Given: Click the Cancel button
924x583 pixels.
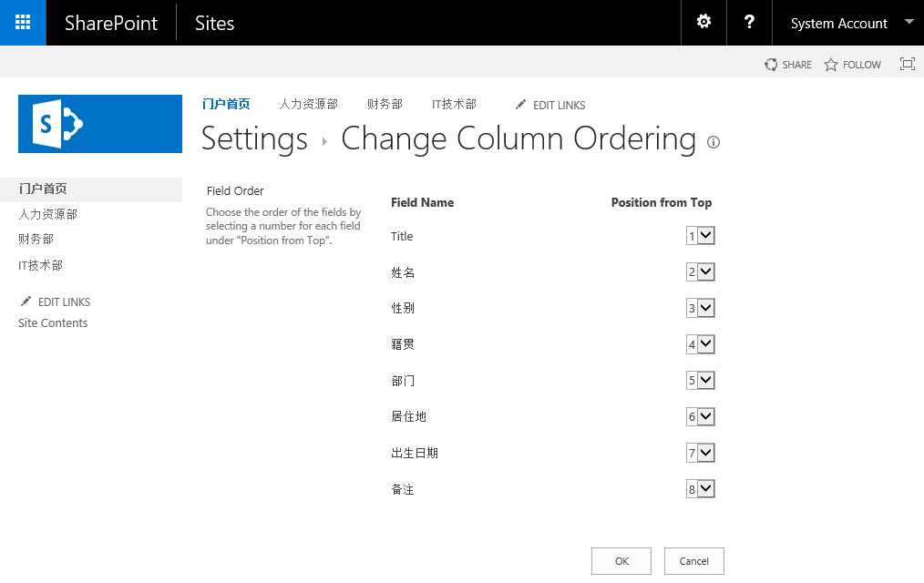Looking at the screenshot, I should [x=693, y=561].
